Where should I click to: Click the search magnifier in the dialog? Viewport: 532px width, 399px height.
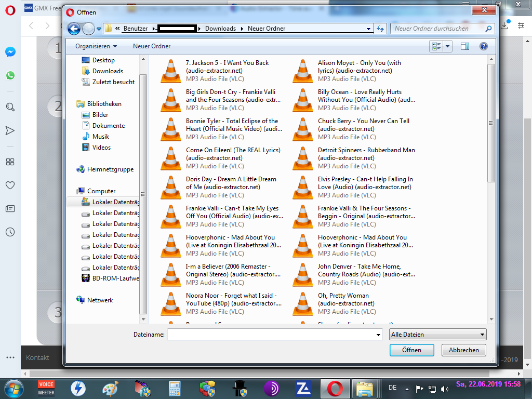[488, 29]
